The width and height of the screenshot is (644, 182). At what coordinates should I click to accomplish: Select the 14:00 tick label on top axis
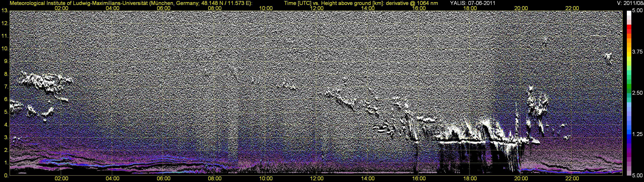tap(368, 8)
